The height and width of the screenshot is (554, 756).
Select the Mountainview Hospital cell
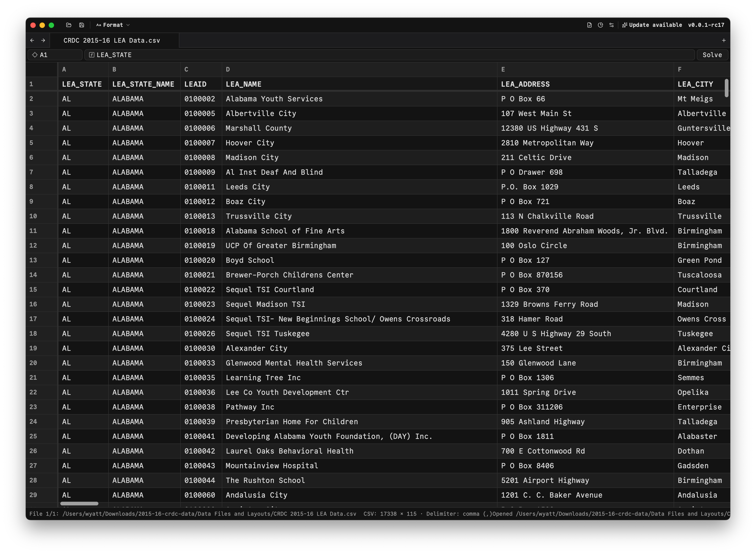(359, 465)
